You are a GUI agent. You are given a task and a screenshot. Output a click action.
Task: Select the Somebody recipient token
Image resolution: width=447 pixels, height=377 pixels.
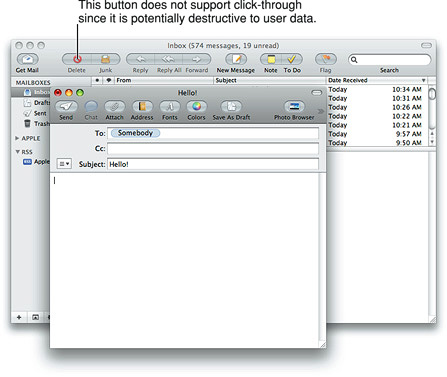[135, 133]
